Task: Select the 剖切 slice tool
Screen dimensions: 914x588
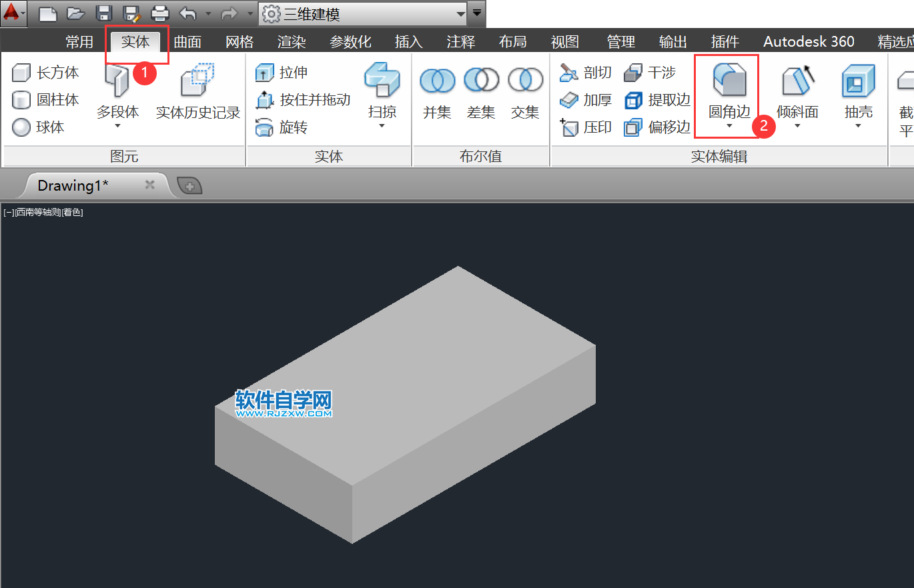Action: pos(585,73)
